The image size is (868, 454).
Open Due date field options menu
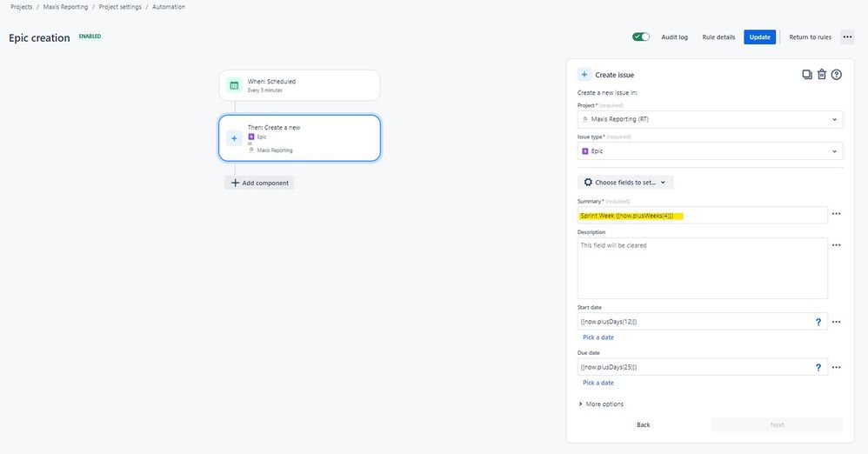click(x=837, y=367)
